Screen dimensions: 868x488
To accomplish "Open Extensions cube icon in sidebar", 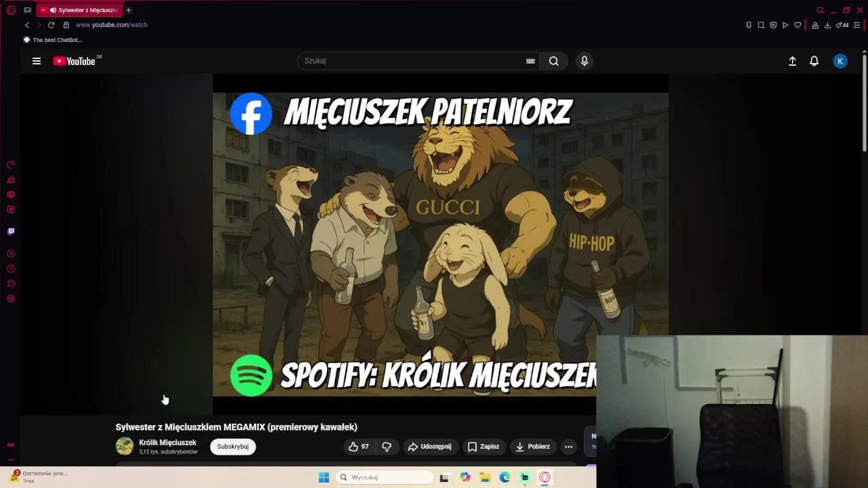I will coord(11,283).
